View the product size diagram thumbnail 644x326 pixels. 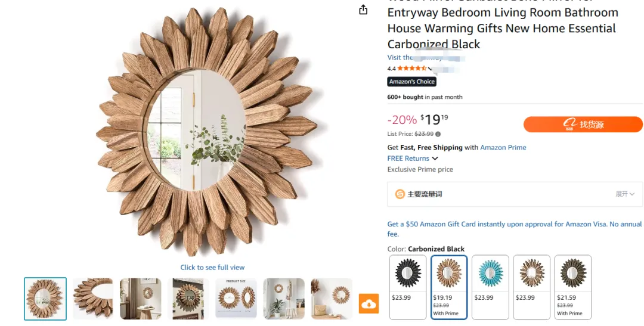coord(236,299)
